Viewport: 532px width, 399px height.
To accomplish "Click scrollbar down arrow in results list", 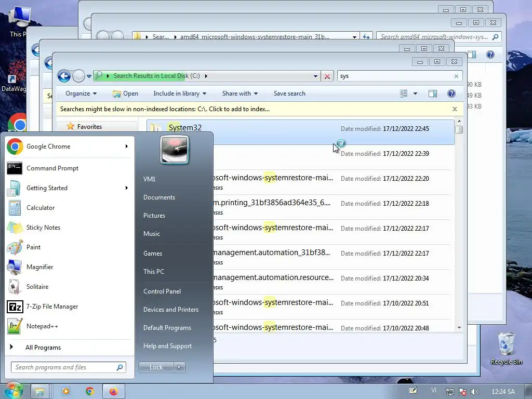I will 459,328.
